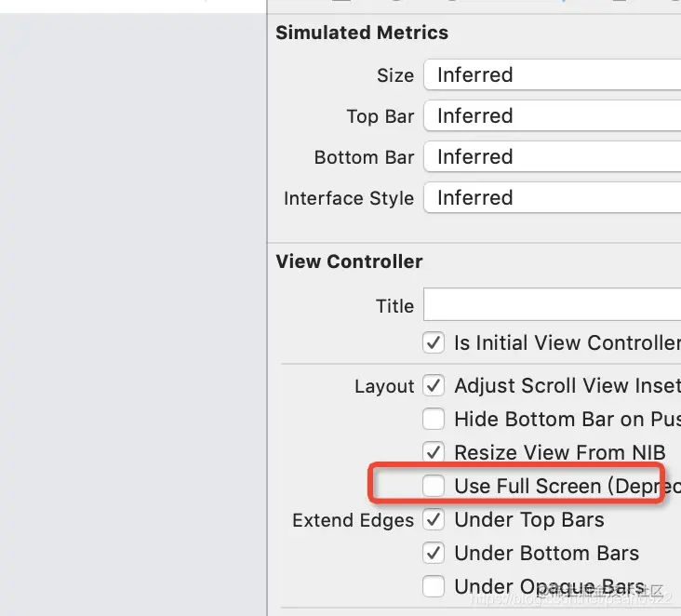This screenshot has width=681, height=616.
Task: Enable Hide Bottom Bar on Push
Action: pos(434,419)
